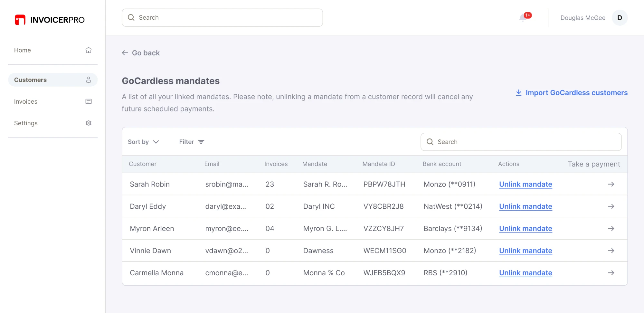Import GoCardless customers

point(572,93)
